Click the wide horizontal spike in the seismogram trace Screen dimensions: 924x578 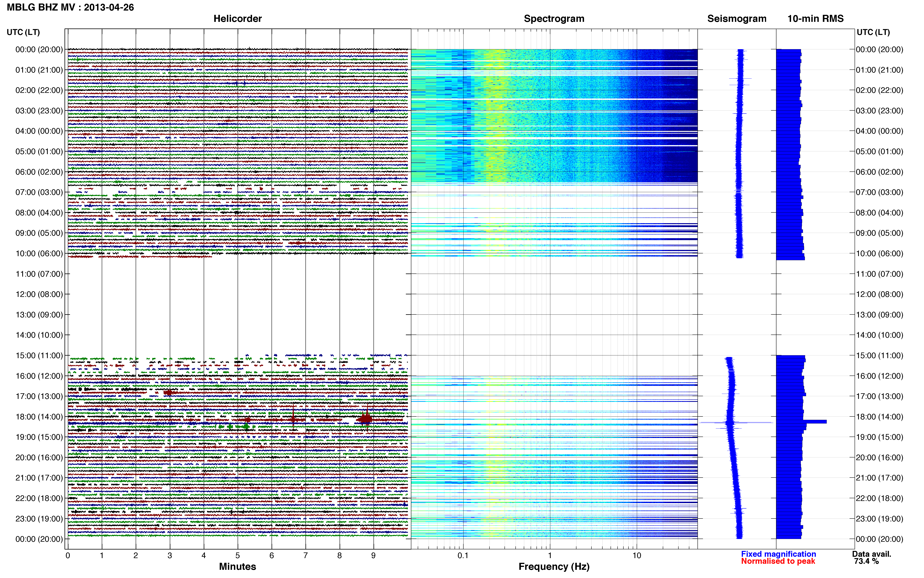pyautogui.click(x=736, y=422)
